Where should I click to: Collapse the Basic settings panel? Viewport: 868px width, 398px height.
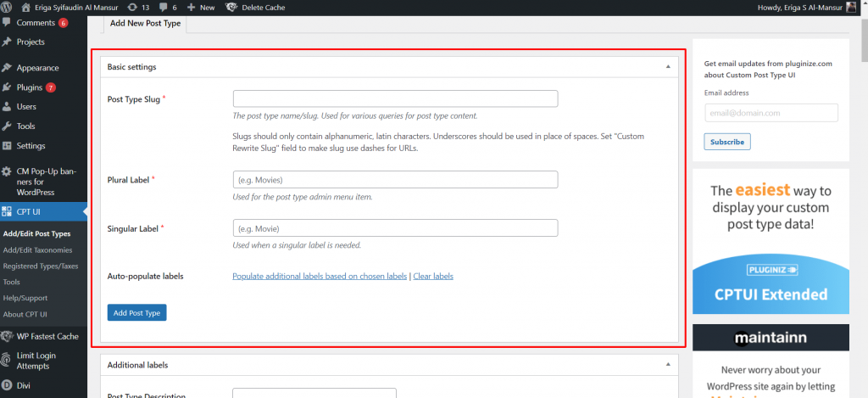coord(668,66)
